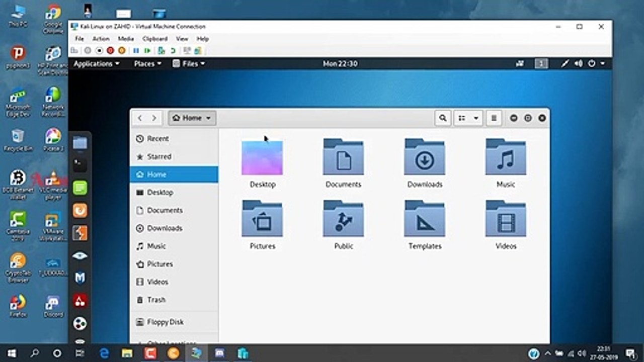
Task: Select the Desktop folder thumbnail
Action: (262, 158)
